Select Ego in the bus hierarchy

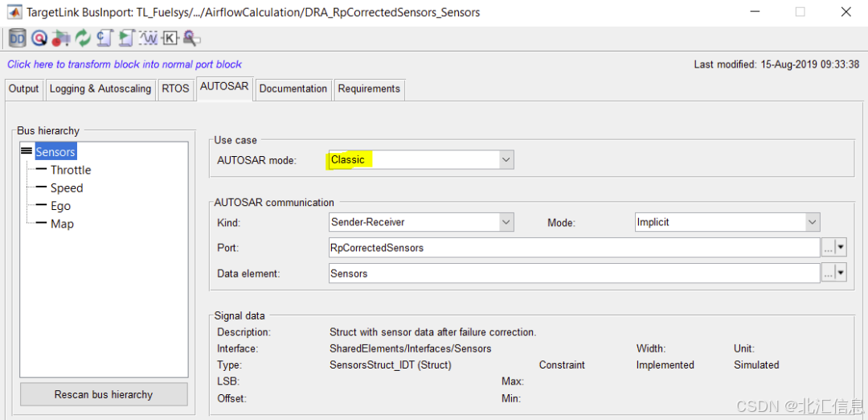60,206
